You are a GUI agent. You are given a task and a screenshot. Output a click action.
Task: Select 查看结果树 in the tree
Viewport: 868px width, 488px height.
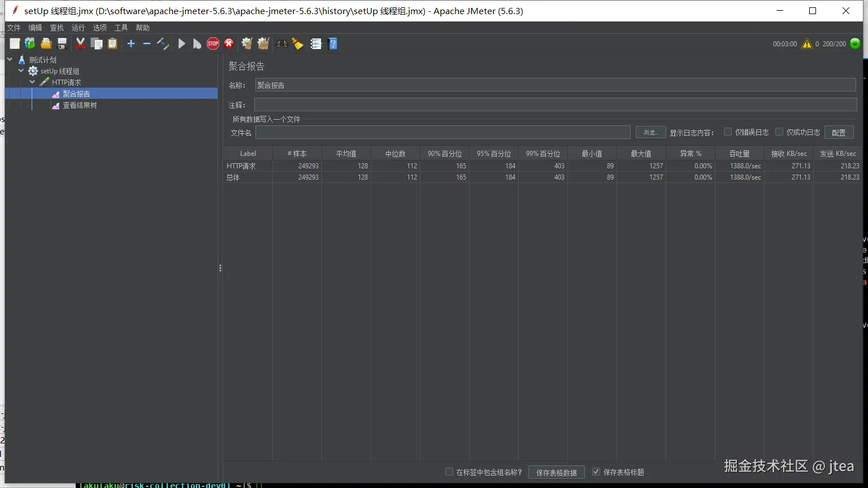click(x=80, y=105)
